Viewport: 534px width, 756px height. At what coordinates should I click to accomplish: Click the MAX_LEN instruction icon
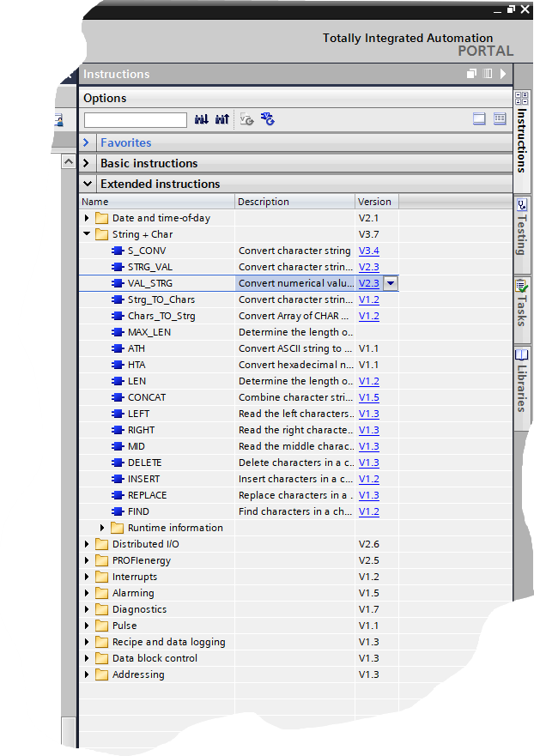[x=118, y=332]
